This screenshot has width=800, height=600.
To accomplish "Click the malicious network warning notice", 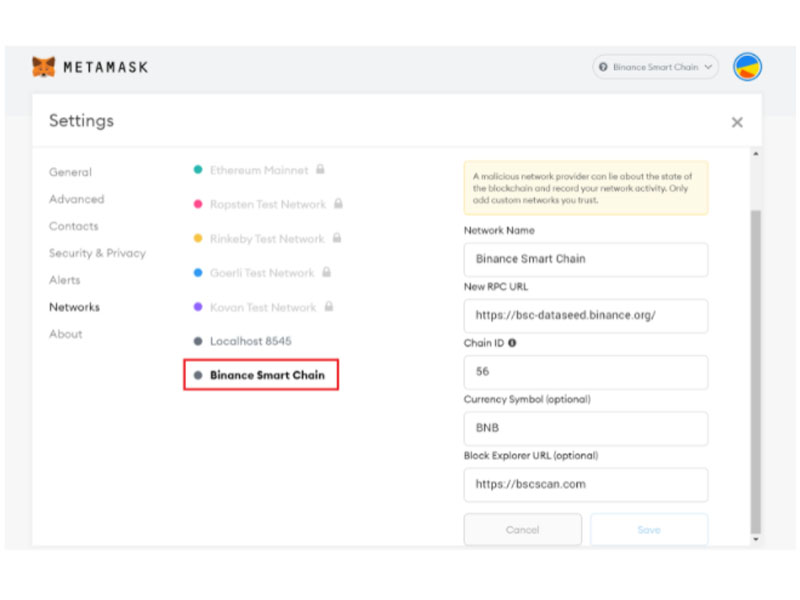I will pos(586,188).
